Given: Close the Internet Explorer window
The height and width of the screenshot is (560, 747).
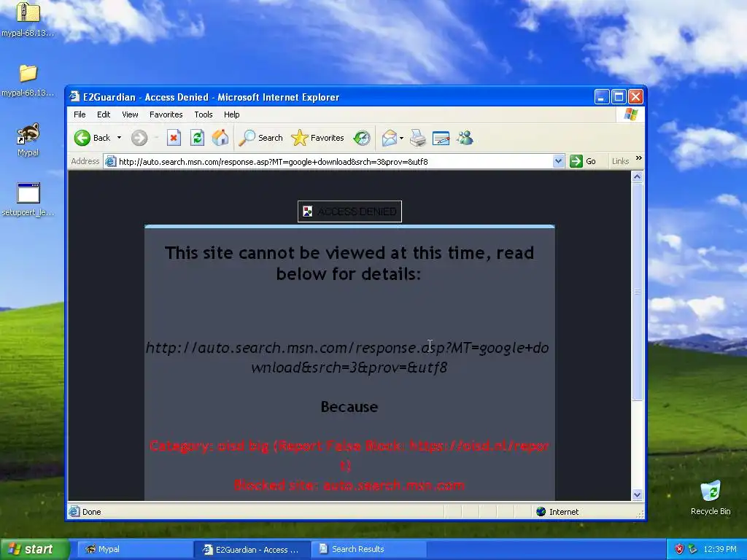Looking at the screenshot, I should [635, 97].
